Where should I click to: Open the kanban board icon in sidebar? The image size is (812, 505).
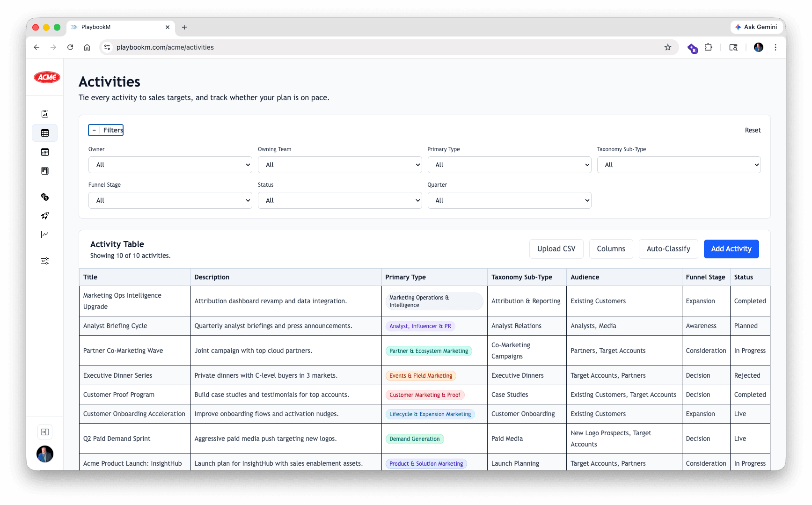44,171
